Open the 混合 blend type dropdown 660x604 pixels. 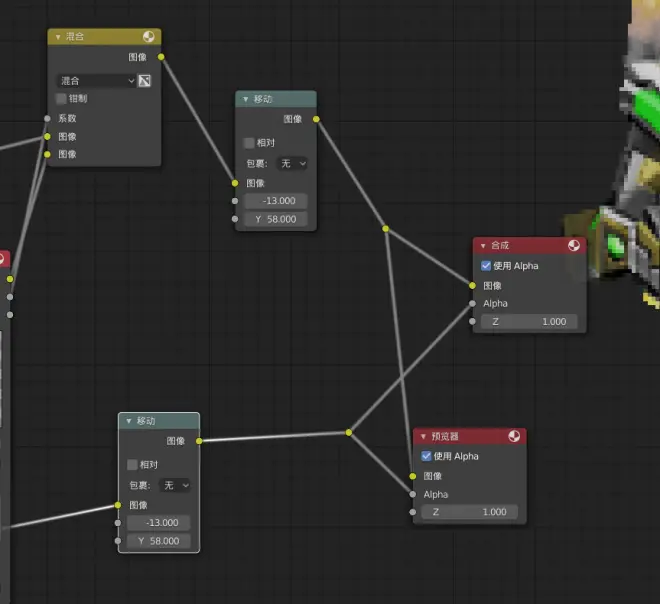coord(96,80)
